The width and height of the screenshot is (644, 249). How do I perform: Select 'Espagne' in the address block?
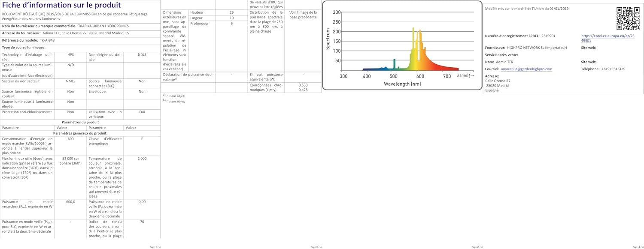492,90
